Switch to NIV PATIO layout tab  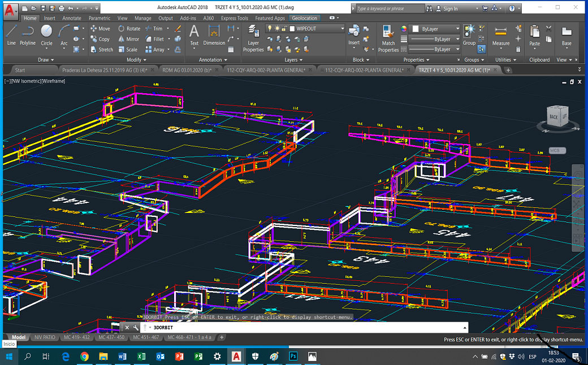pos(45,337)
